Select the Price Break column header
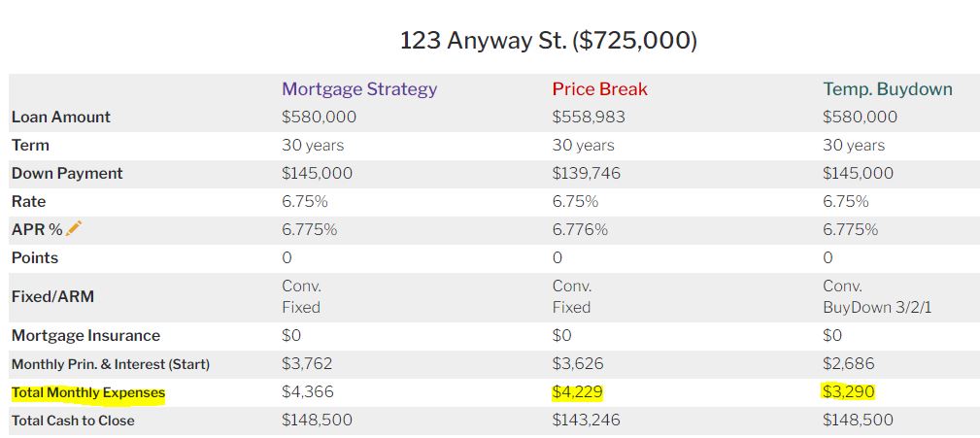 (x=599, y=89)
